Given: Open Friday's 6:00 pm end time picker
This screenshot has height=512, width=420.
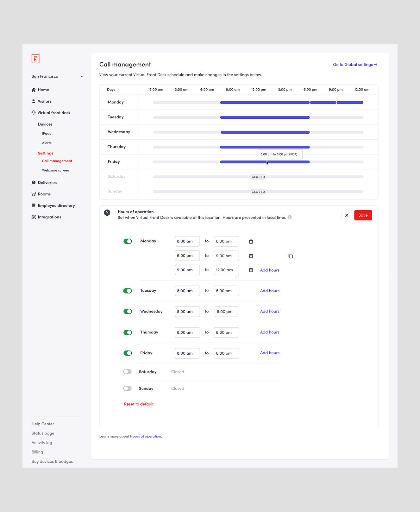Looking at the screenshot, I should coord(226,353).
